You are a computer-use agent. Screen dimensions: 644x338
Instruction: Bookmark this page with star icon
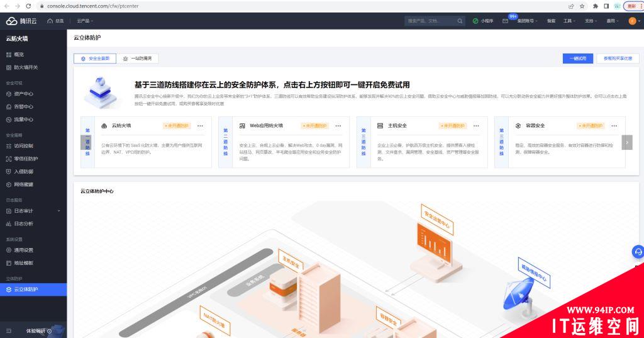pyautogui.click(x=582, y=6)
